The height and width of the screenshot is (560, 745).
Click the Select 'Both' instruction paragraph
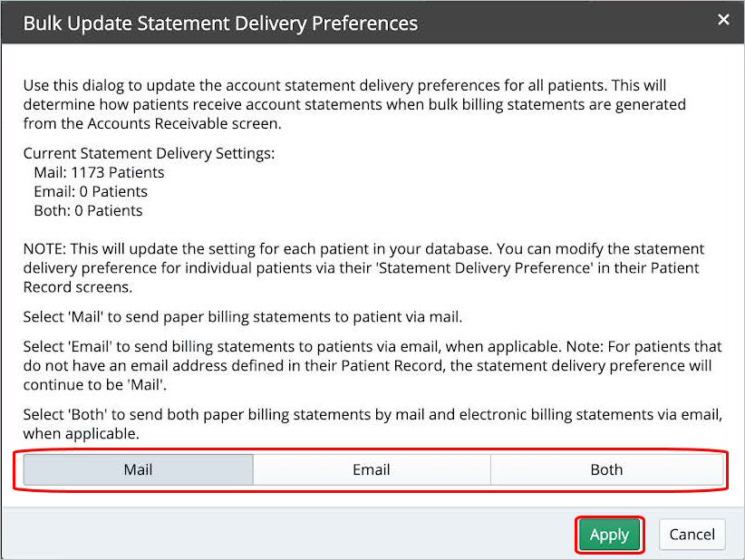pyautogui.click(x=372, y=423)
